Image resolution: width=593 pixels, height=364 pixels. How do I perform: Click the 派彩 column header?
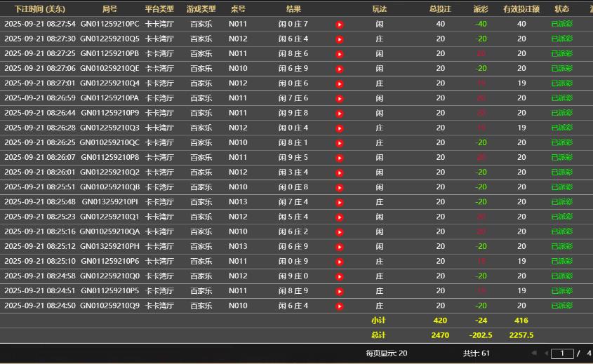click(x=481, y=9)
